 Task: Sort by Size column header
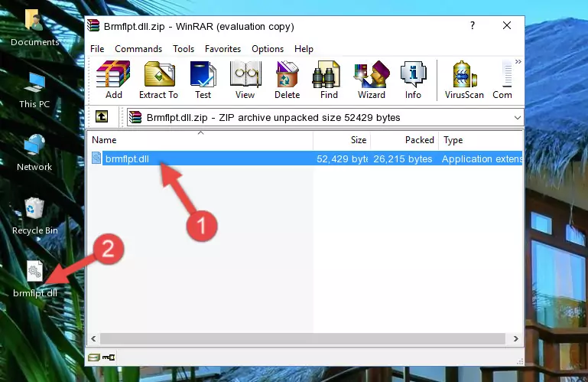click(x=342, y=140)
